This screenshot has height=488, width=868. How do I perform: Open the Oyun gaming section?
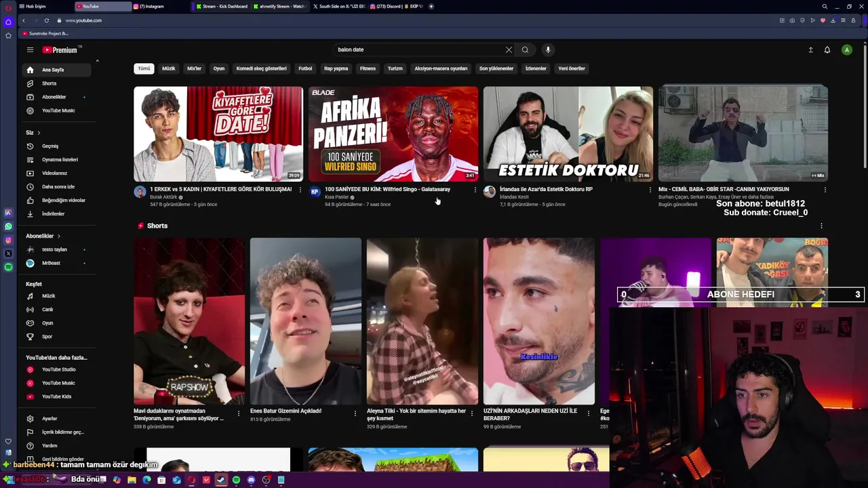click(x=57, y=323)
